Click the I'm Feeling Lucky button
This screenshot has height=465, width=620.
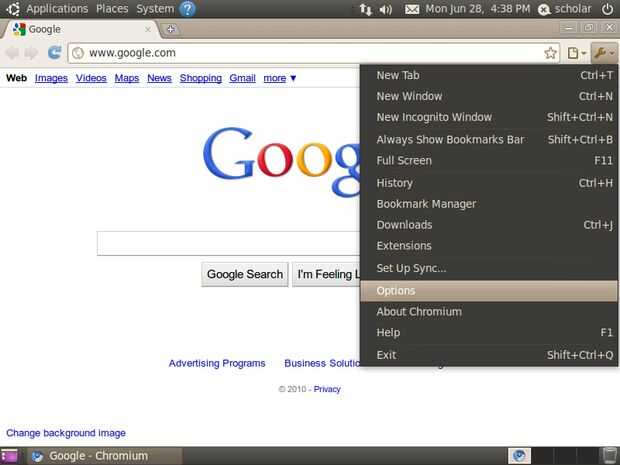point(326,274)
